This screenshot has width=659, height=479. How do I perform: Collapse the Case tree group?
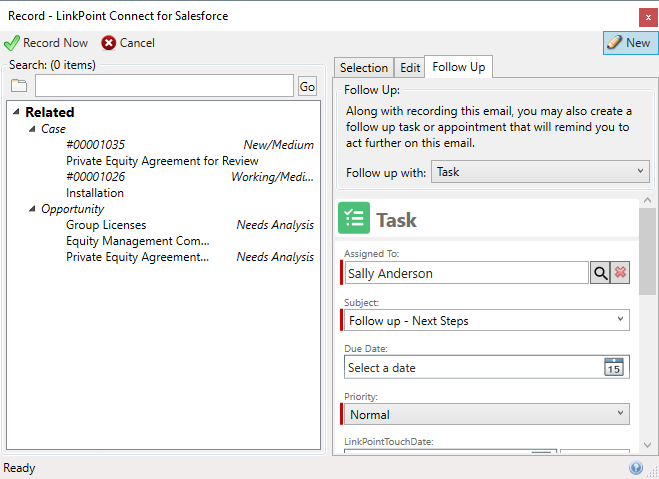click(32, 129)
